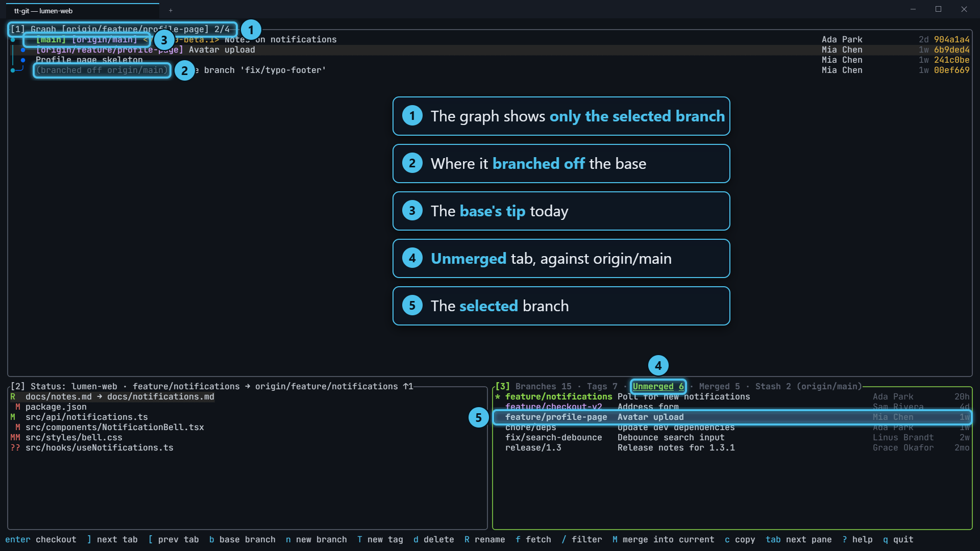Viewport: 980px width, 551px height.
Task: Click the quit shortcut hint
Action: pos(898,539)
